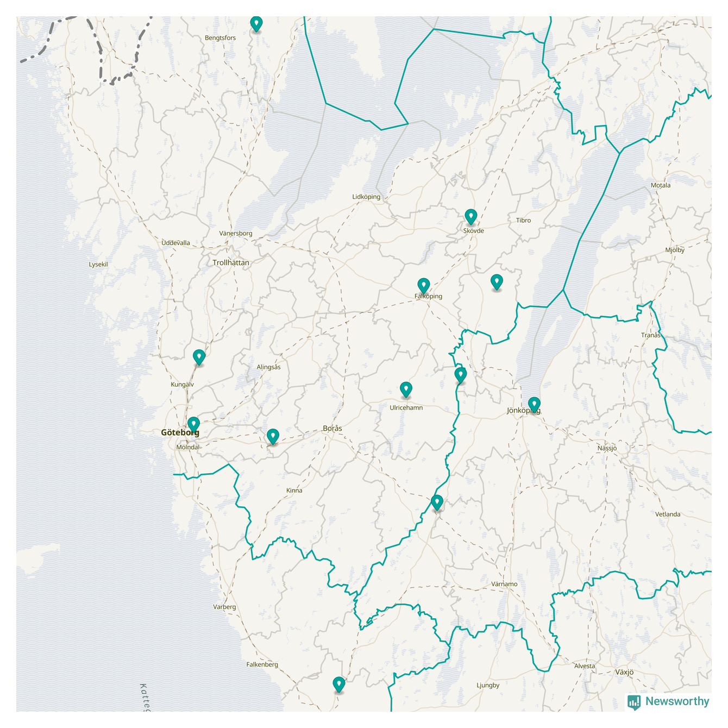The width and height of the screenshot is (728, 728).
Task: Click the Uddevalla town label
Action: point(176,243)
